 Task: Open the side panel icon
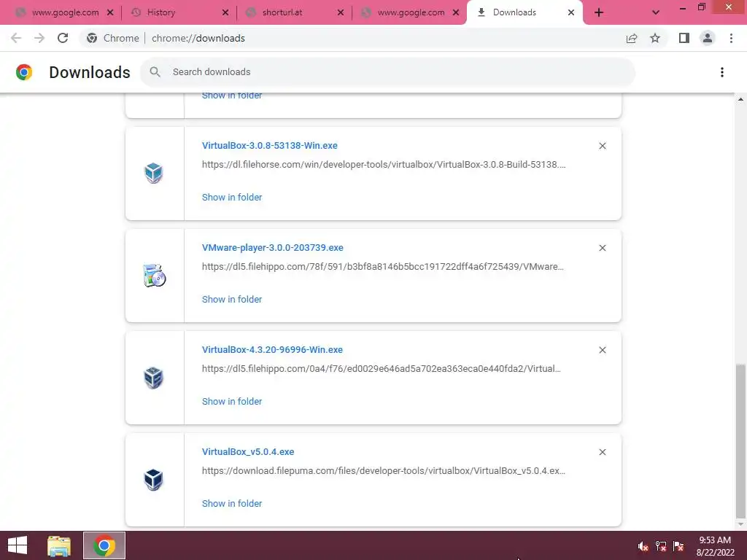point(684,38)
